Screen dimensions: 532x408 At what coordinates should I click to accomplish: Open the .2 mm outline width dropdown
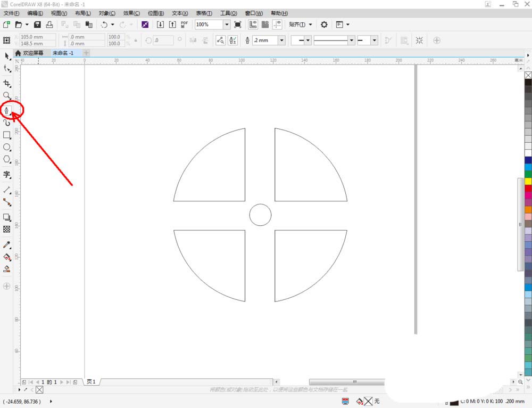[x=281, y=40]
